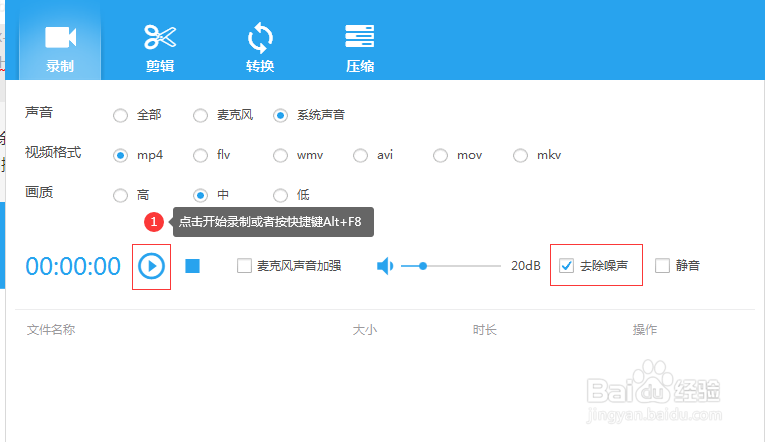The height and width of the screenshot is (442, 765).
Task: Switch to the 剪辑 editing tab
Action: pos(160,49)
